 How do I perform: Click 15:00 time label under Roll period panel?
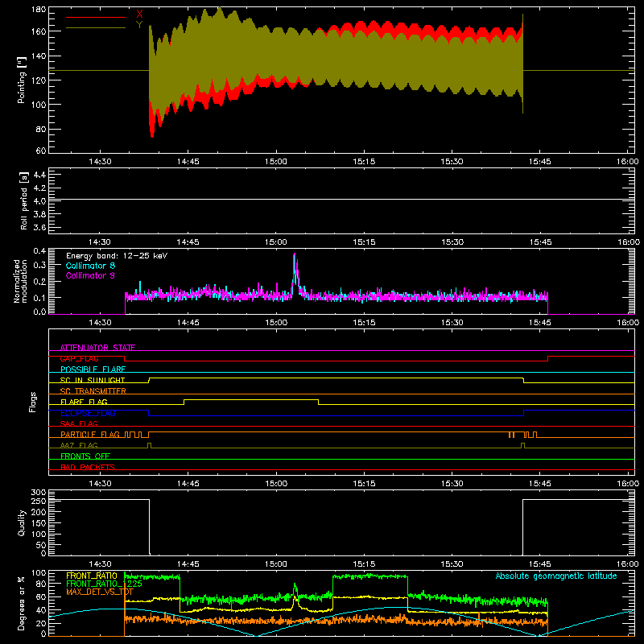[x=276, y=242]
